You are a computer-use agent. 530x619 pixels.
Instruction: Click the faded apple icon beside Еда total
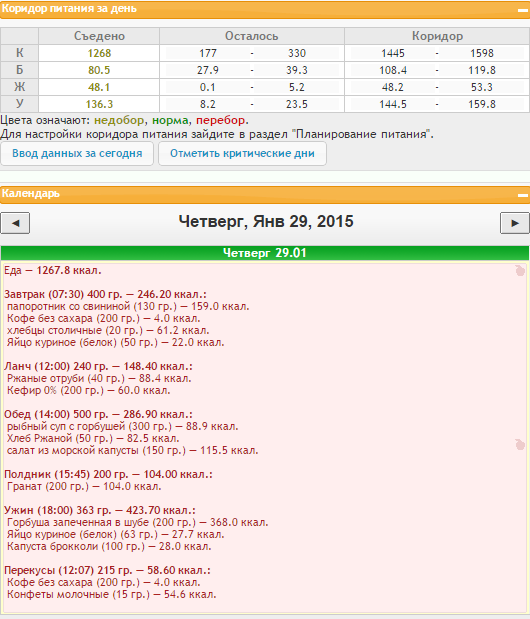pos(520,270)
